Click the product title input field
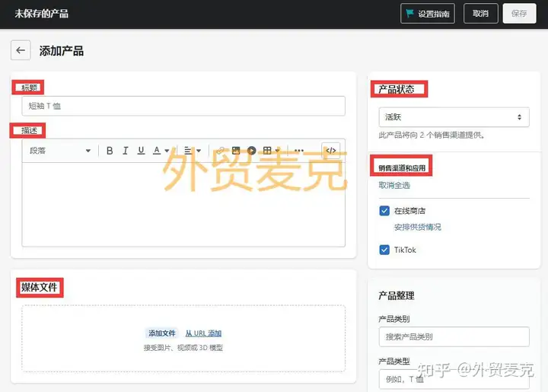The image size is (548, 392). [x=183, y=106]
